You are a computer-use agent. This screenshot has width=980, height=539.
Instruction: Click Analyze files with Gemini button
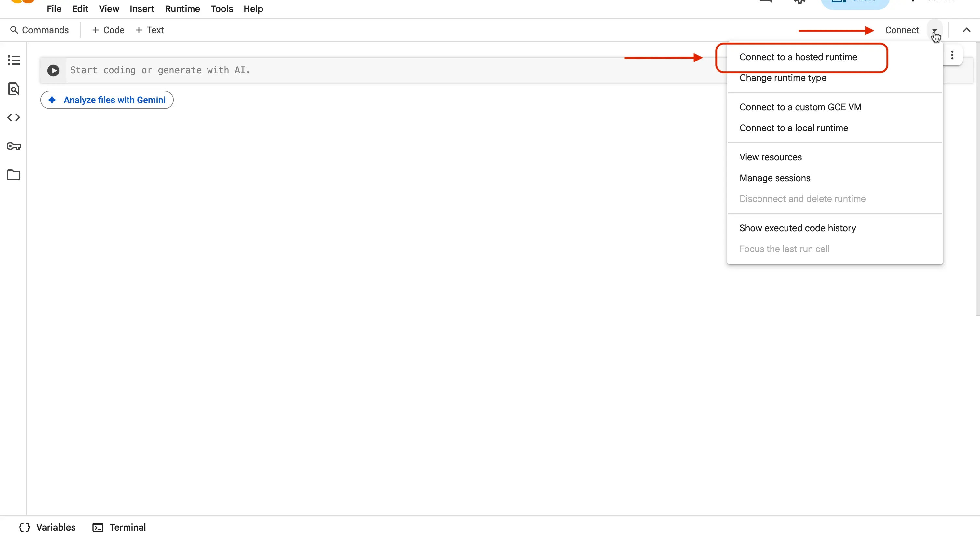[x=107, y=100]
